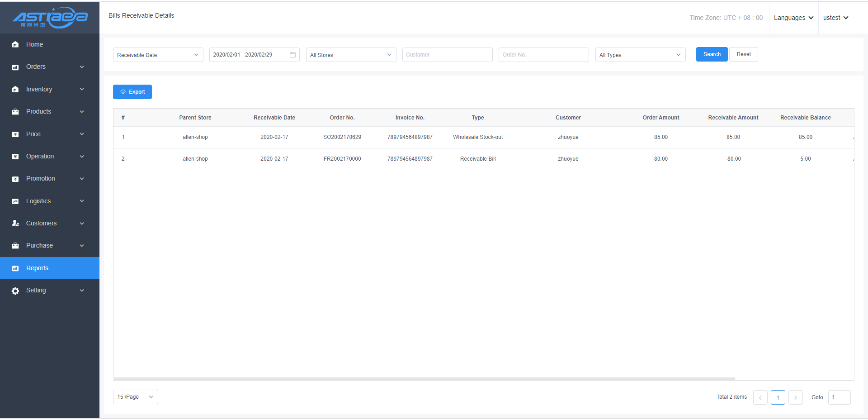868x420 pixels.
Task: Click the Home icon in the sidebar
Action: point(15,44)
